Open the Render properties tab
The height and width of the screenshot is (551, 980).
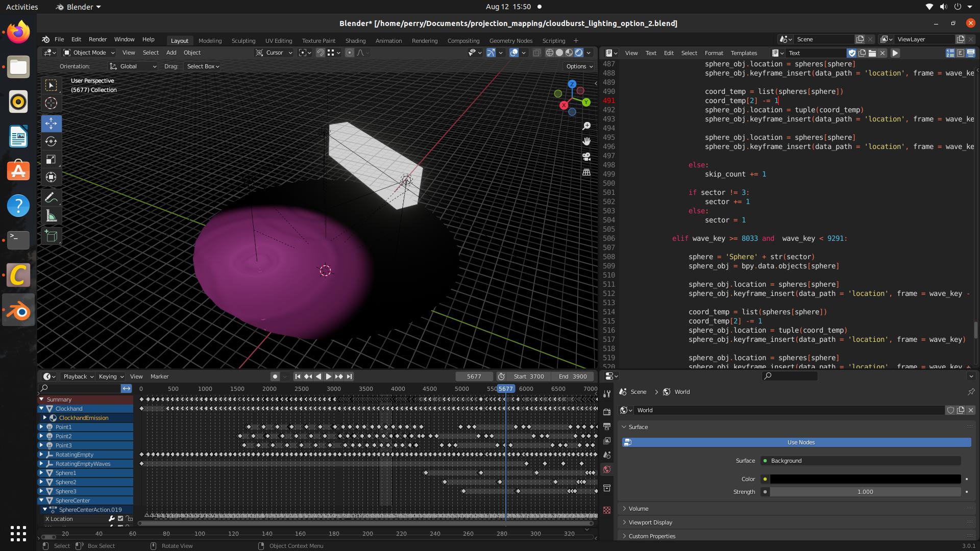coord(607,412)
